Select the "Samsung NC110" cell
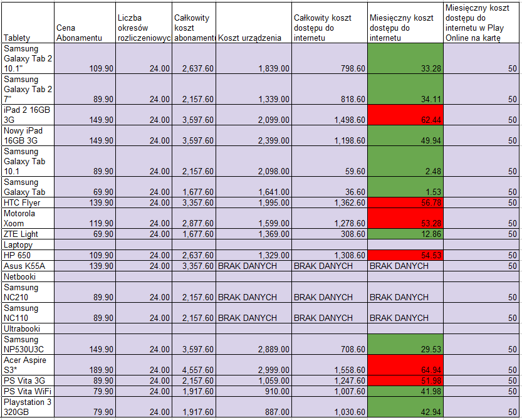 (x=28, y=313)
